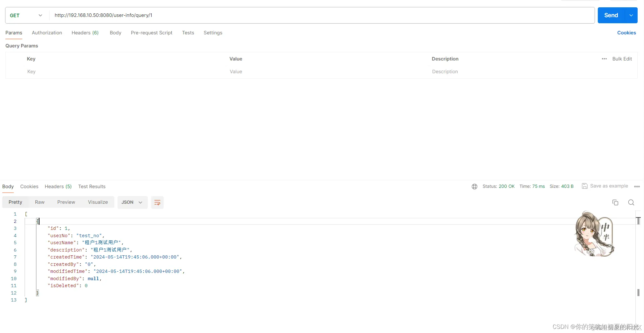Click the Status: 200 OK indicator
Image resolution: width=644 pixels, height=333 pixels.
coord(498,186)
